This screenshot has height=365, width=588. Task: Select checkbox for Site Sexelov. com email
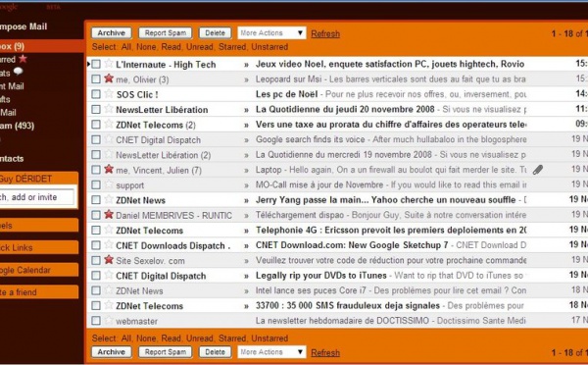[96, 260]
